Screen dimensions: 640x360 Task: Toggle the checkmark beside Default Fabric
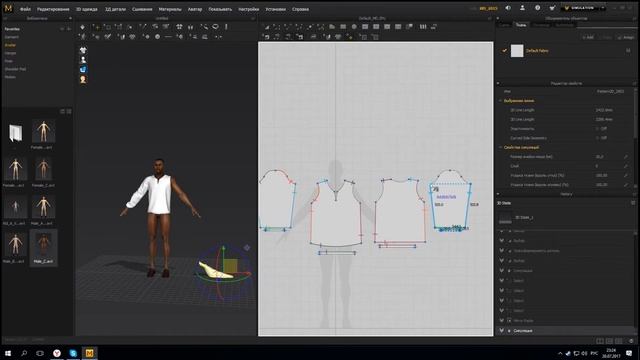click(504, 51)
